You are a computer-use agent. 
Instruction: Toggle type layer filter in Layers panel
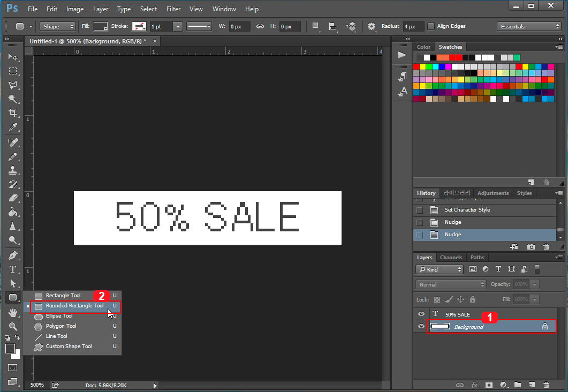coord(498,269)
